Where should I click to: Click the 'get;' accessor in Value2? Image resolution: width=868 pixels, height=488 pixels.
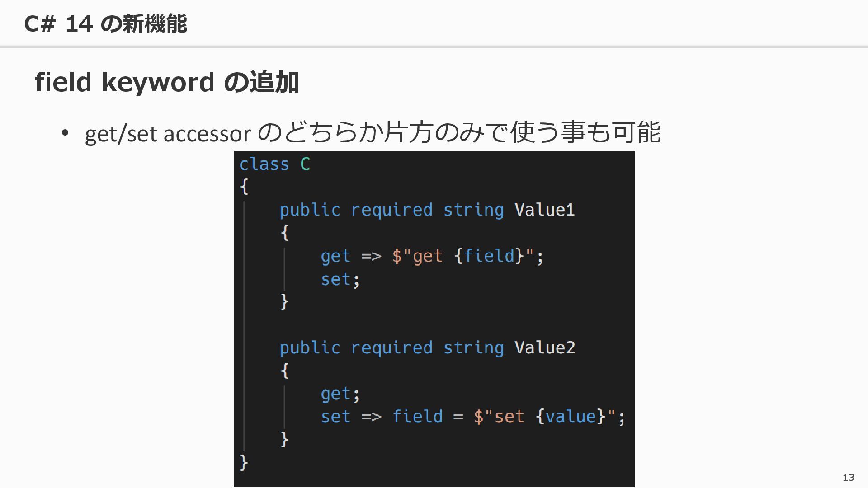[340, 394]
